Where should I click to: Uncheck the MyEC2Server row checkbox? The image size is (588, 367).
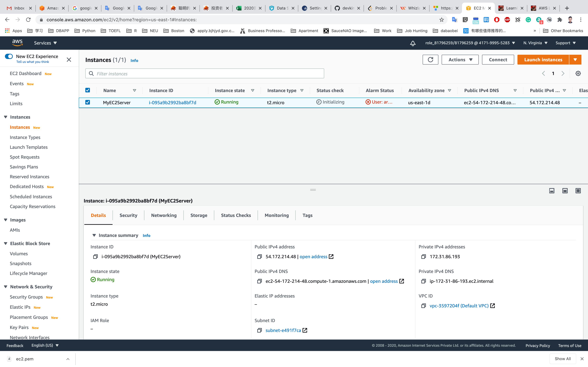[88, 102]
